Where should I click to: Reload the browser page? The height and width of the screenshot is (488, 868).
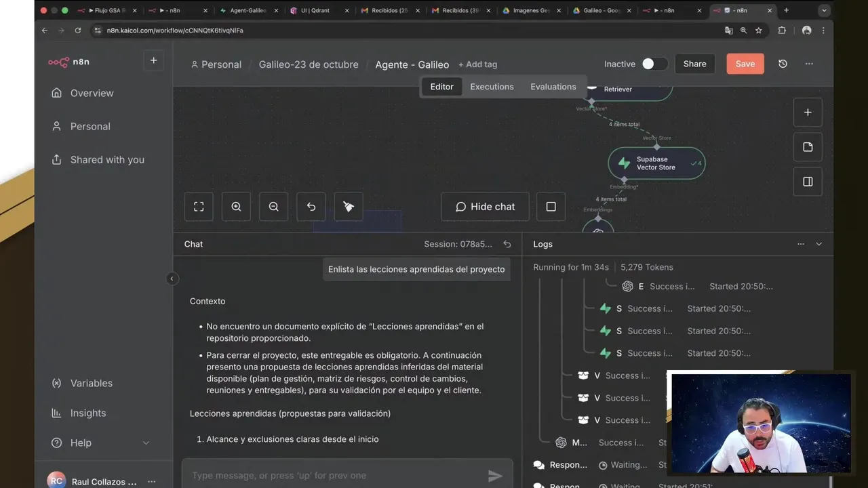(x=78, y=30)
